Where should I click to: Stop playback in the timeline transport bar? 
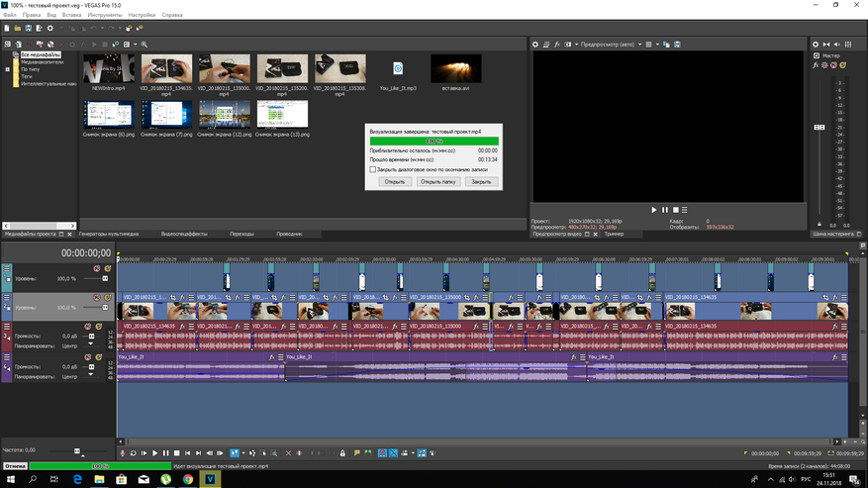[x=176, y=452]
